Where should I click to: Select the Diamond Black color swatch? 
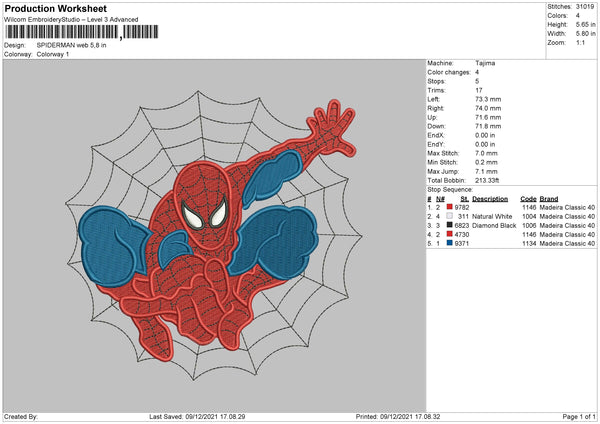click(451, 226)
